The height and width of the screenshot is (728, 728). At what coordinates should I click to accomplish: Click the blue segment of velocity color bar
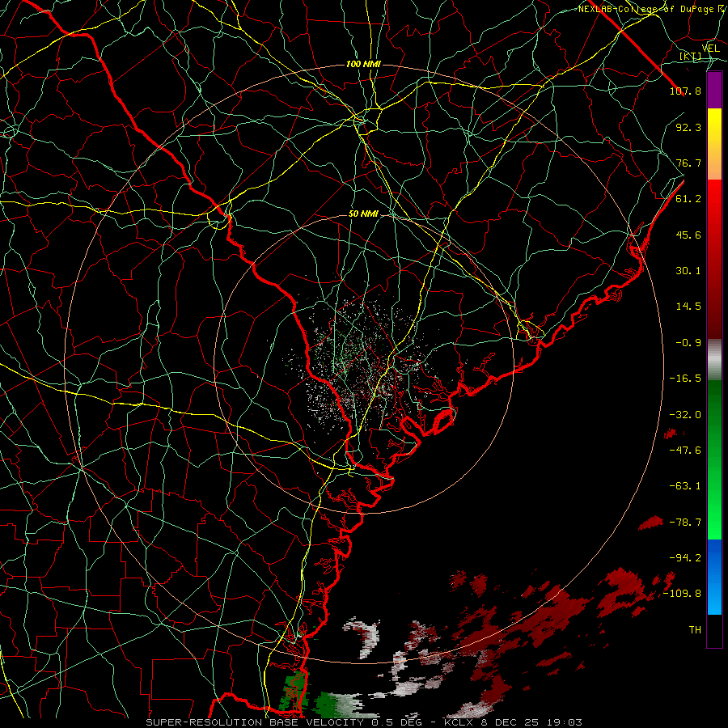pos(714,577)
